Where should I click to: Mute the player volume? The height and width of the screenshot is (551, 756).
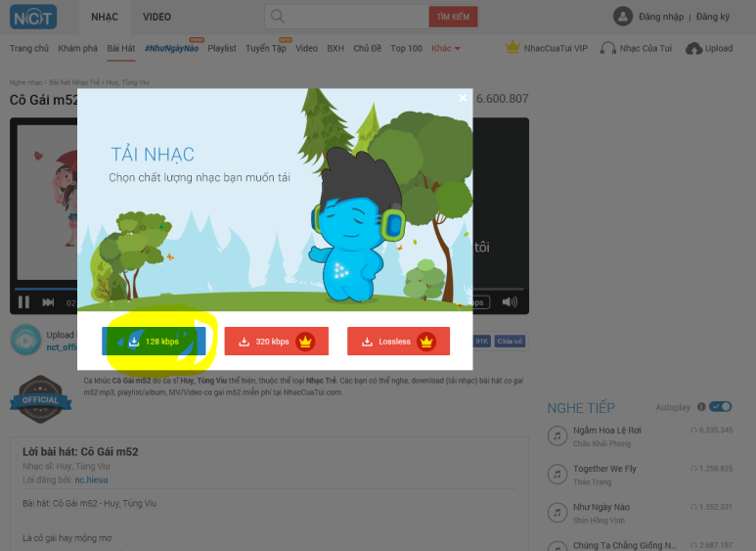point(510,302)
